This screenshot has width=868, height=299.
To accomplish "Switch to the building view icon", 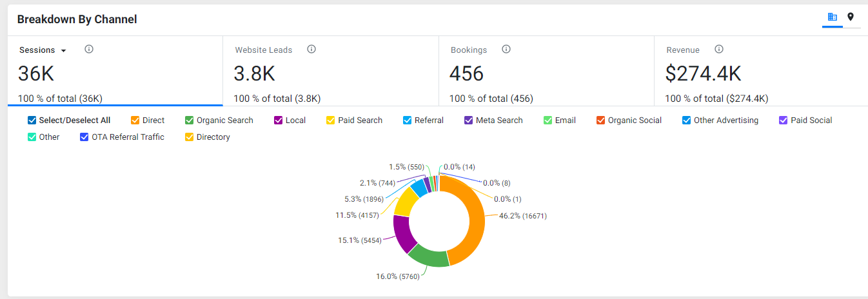I will pyautogui.click(x=832, y=17).
